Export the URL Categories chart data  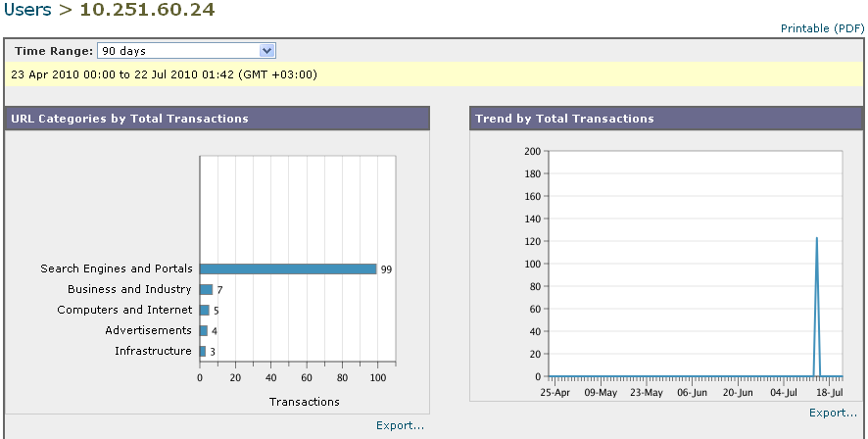(400, 425)
